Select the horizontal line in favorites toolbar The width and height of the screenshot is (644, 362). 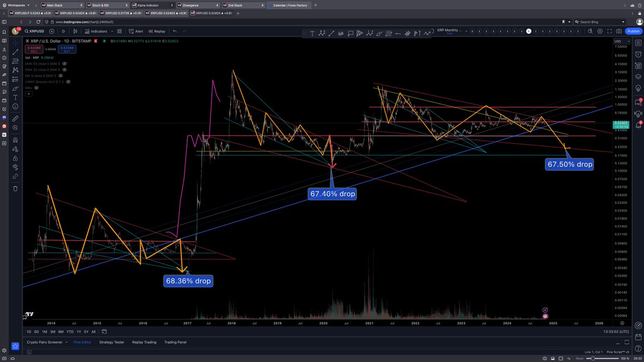click(398, 33)
